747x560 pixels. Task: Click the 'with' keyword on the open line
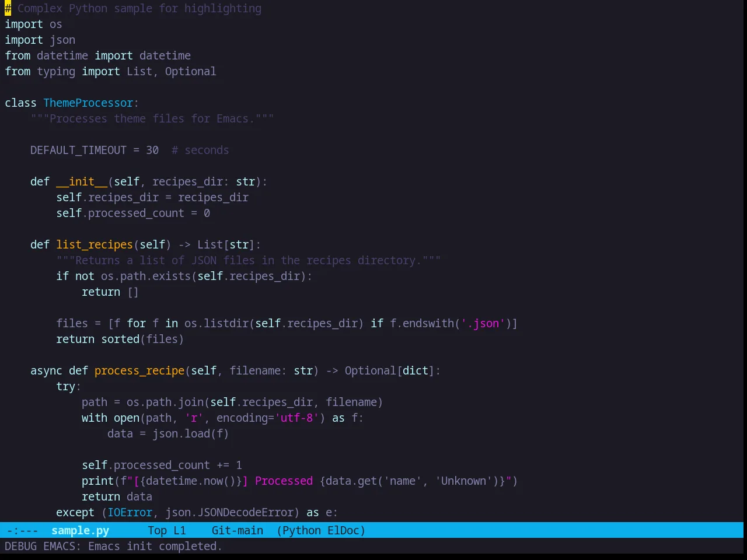pos(95,418)
